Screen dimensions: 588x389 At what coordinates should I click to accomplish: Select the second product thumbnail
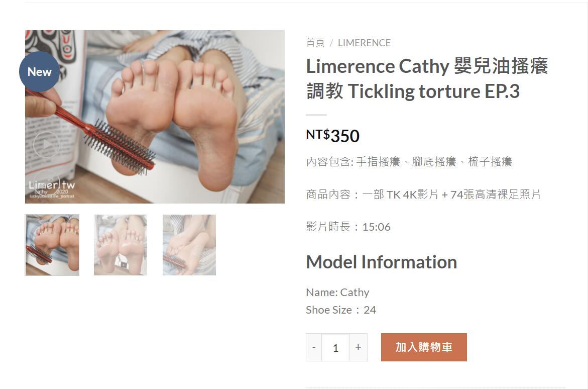tap(121, 245)
